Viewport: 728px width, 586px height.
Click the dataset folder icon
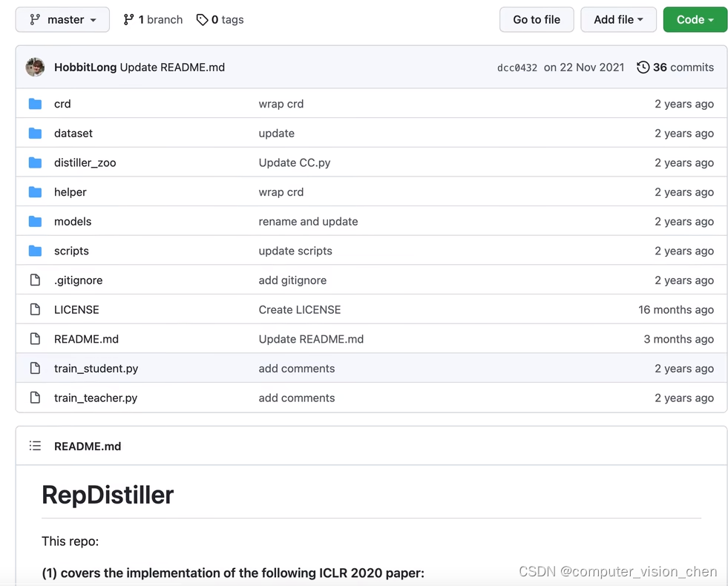click(36, 134)
